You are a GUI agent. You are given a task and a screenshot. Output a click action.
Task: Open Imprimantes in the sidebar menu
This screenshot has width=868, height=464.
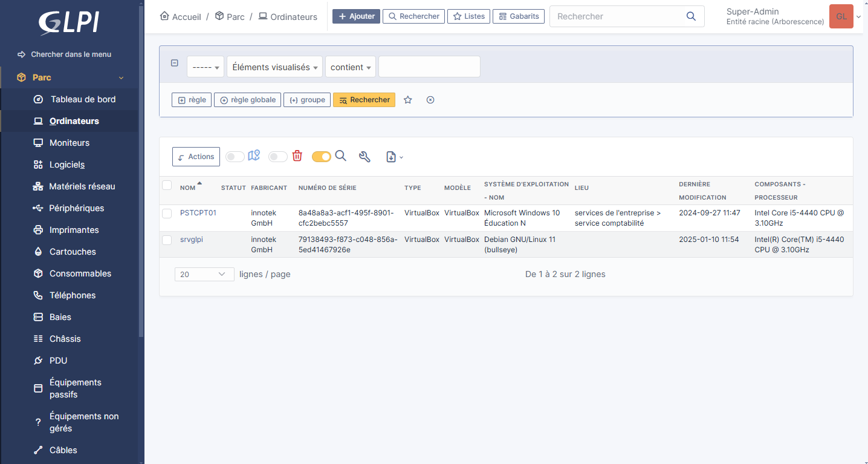coord(74,230)
